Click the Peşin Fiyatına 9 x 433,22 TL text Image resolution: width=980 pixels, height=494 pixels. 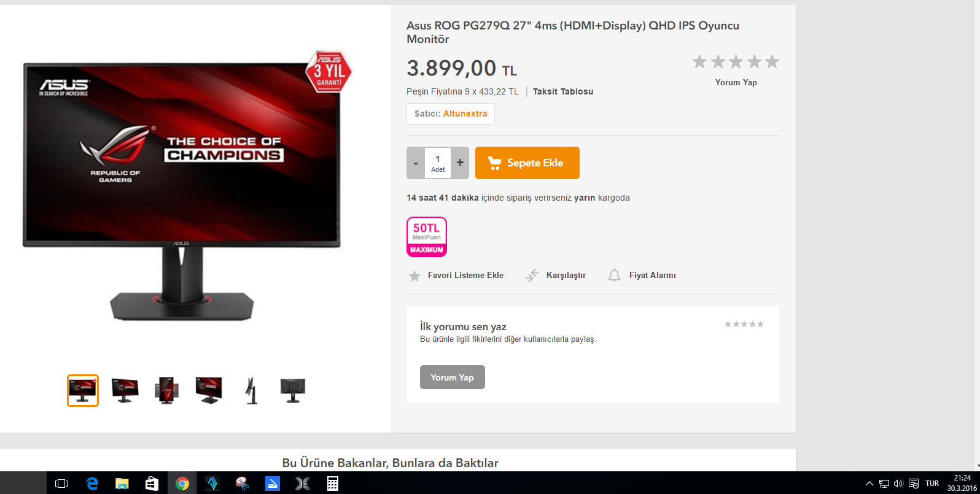(x=462, y=91)
